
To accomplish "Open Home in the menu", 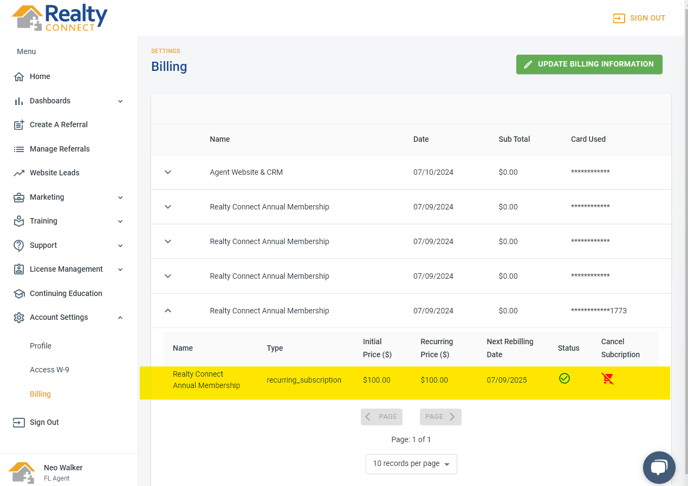I will tap(39, 76).
